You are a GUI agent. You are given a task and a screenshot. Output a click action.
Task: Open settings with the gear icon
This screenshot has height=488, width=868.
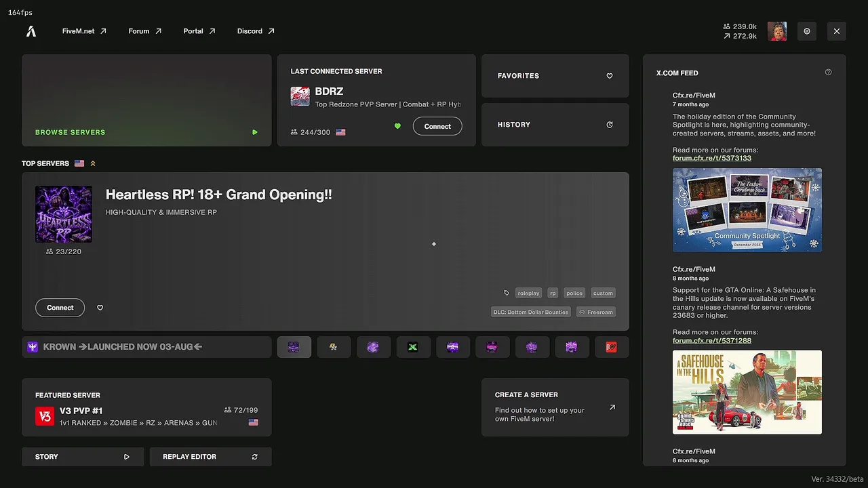coord(807,31)
